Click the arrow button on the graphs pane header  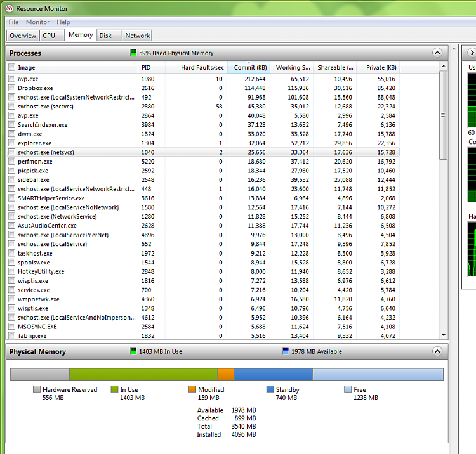[472, 53]
